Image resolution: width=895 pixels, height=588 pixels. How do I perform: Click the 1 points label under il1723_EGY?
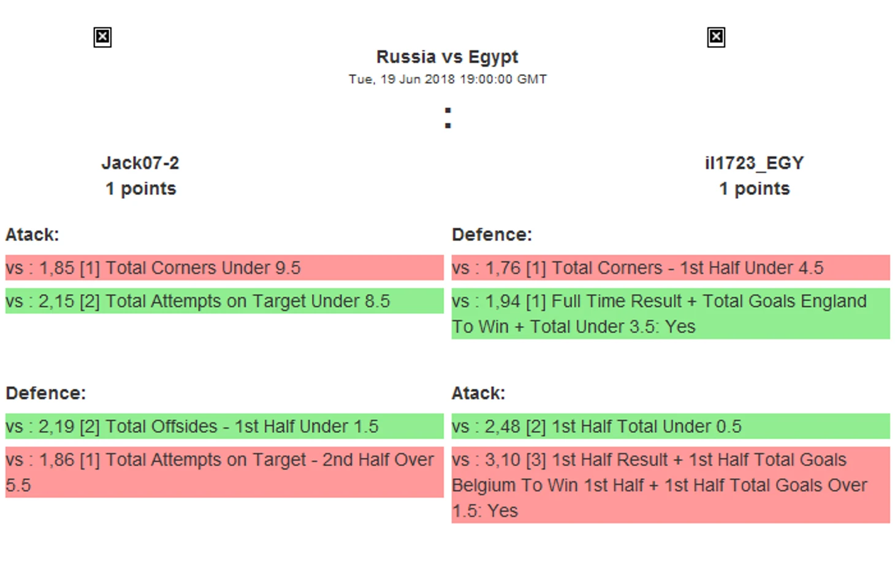click(754, 189)
